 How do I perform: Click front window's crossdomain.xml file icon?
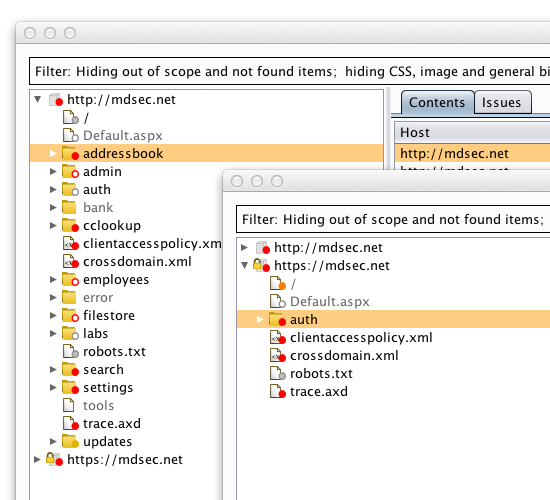(x=277, y=355)
